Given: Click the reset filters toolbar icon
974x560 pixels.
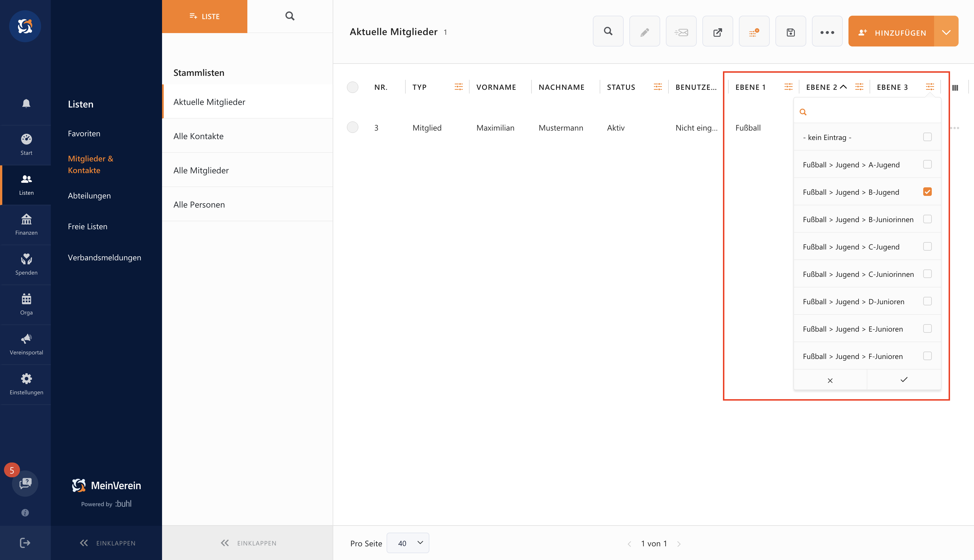Looking at the screenshot, I should 753,32.
